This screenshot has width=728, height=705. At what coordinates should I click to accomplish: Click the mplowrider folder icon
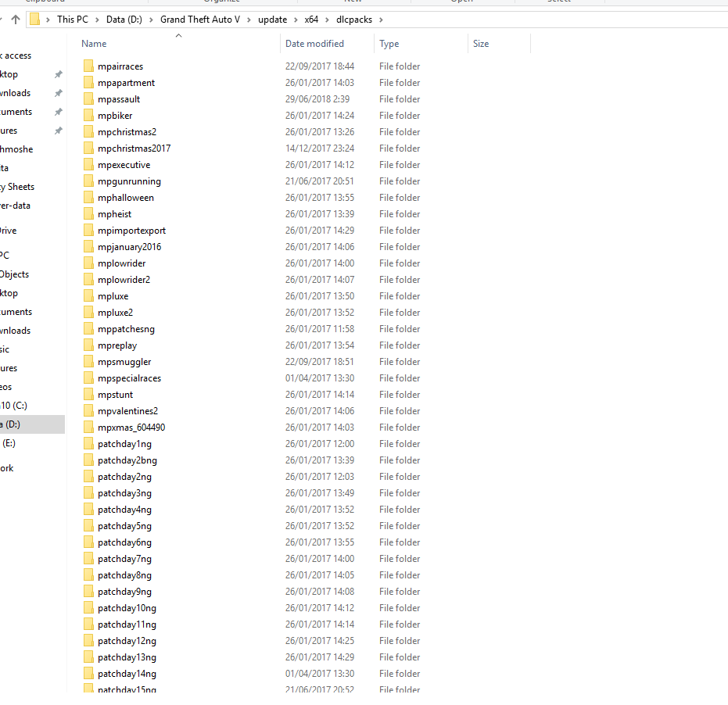click(x=88, y=263)
